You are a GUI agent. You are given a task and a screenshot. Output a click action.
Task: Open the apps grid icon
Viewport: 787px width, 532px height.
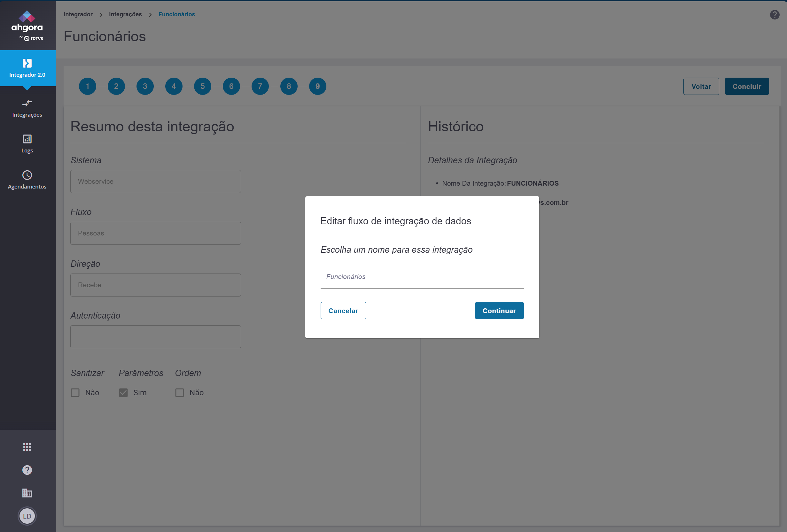(x=27, y=447)
